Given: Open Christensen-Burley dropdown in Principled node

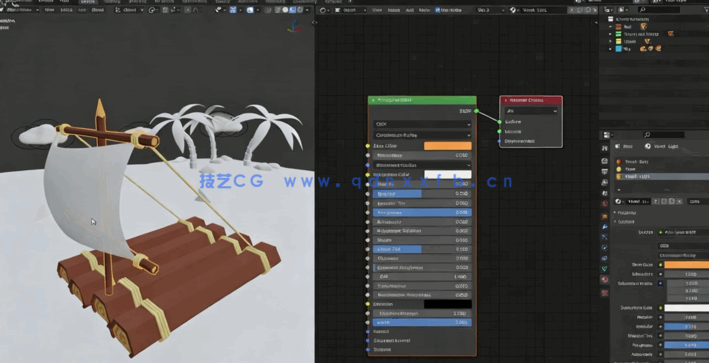Looking at the screenshot, I should pos(422,135).
